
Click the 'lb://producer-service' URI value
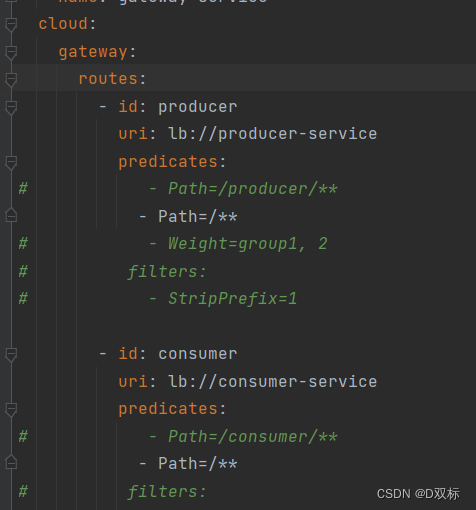[273, 134]
